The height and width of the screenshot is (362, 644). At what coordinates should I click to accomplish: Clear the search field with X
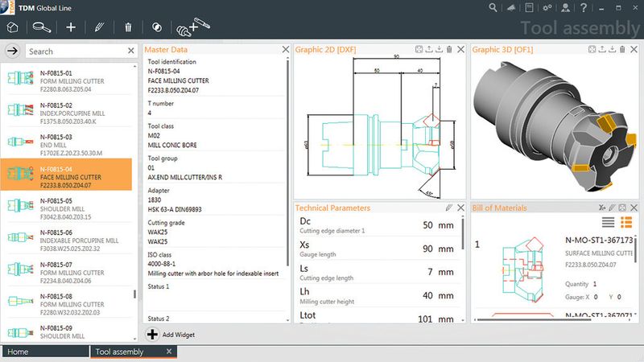tap(131, 51)
